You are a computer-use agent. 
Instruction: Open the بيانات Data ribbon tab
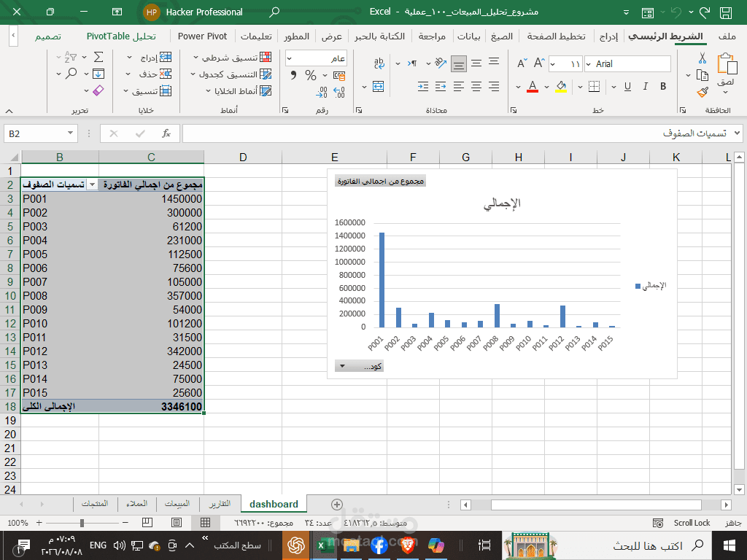(469, 36)
